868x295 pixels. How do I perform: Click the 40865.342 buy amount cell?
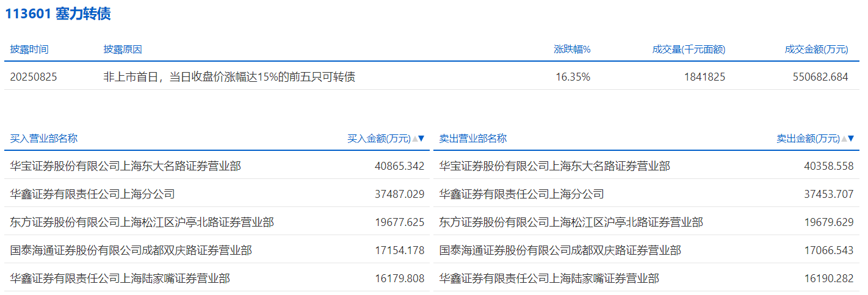pyautogui.click(x=399, y=166)
